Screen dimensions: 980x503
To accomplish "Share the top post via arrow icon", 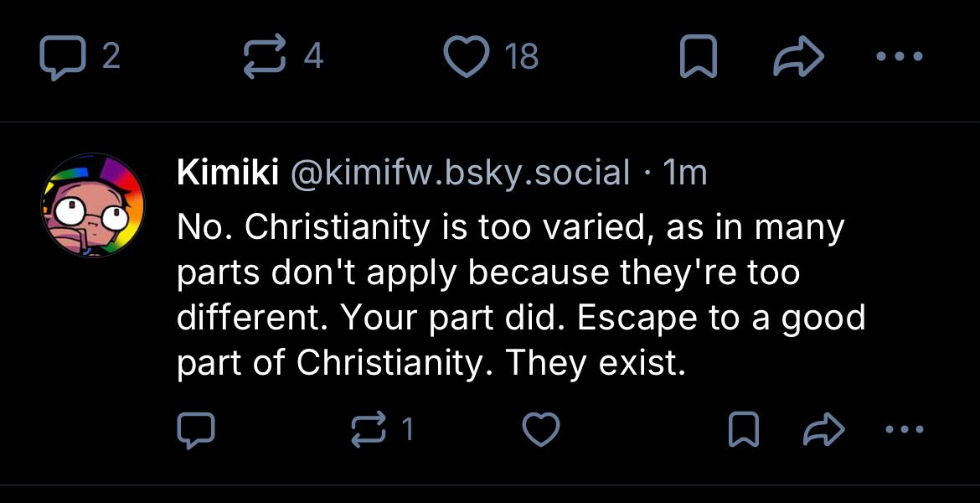I will point(799,59).
